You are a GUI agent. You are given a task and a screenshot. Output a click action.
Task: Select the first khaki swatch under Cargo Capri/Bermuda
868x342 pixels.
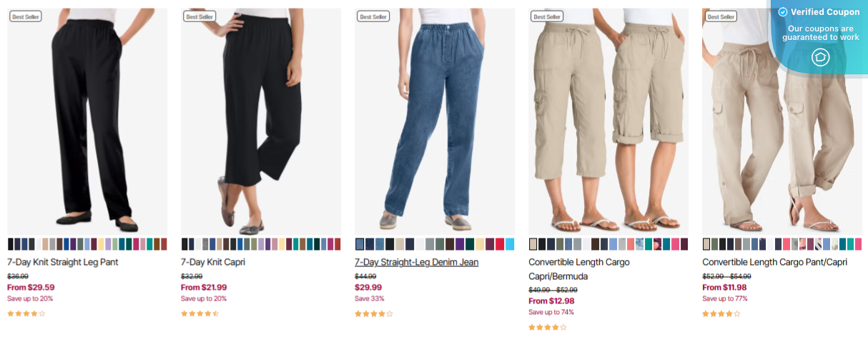533,244
